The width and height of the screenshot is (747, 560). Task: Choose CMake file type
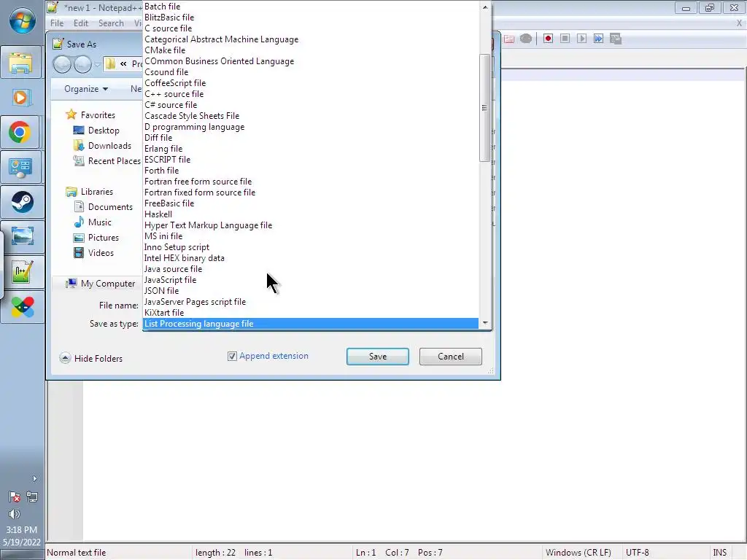pyautogui.click(x=311, y=50)
